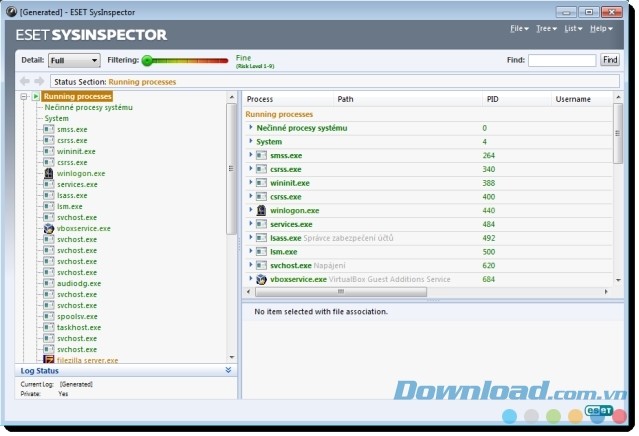Click the wininit.exe icon in the process list

click(261, 183)
